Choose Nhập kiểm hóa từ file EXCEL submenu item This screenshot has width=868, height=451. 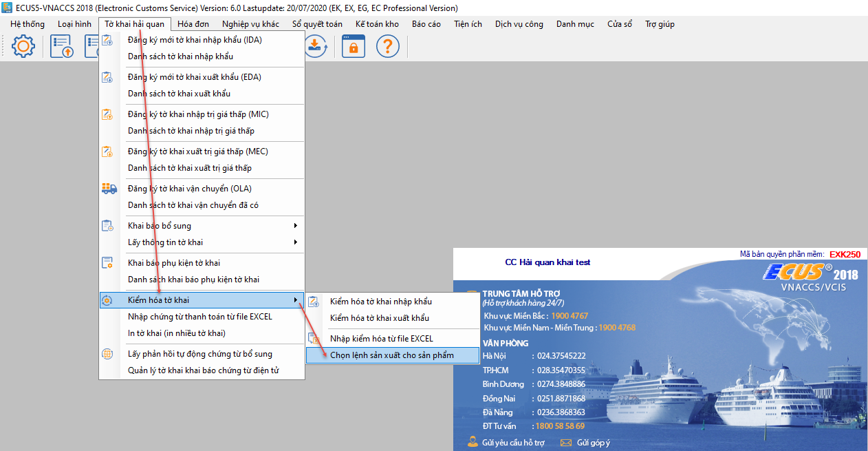coord(393,339)
